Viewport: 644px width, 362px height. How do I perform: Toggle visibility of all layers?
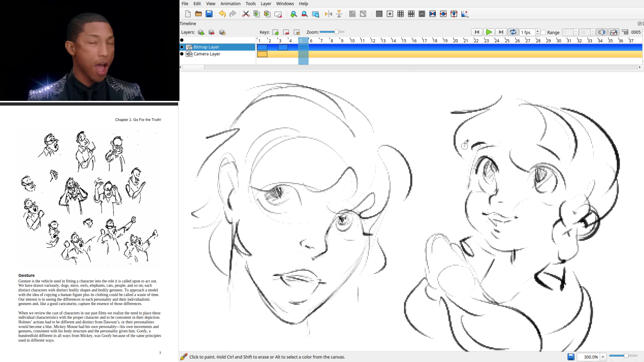coord(182,40)
